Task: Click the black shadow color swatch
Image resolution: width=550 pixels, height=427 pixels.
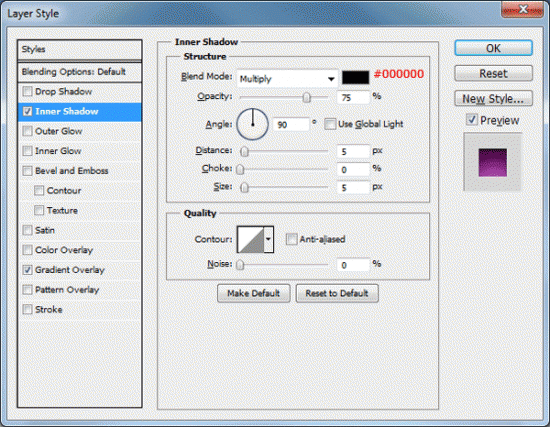Action: 355,78
